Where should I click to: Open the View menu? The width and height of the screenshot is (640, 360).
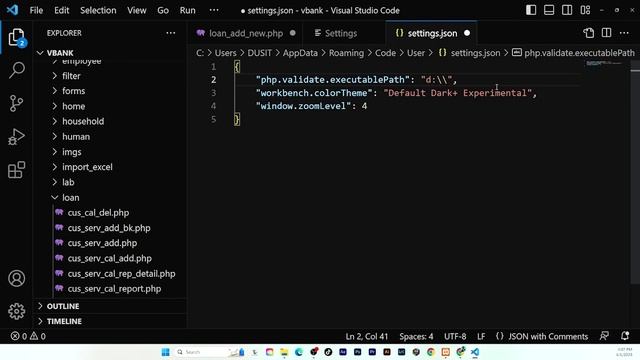[x=136, y=10]
